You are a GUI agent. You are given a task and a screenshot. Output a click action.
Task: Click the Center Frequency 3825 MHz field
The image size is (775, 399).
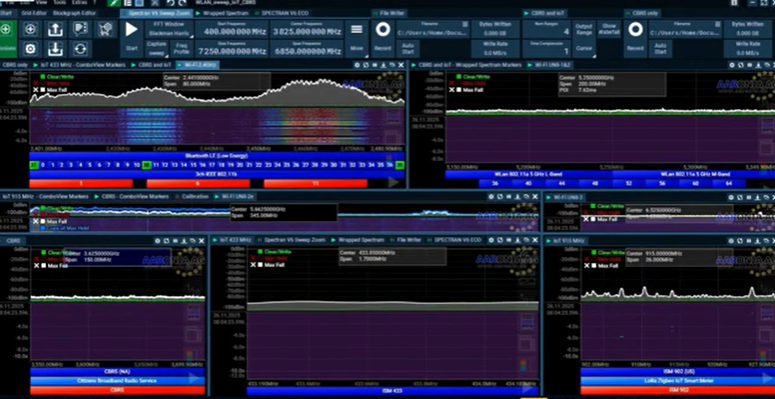coord(307,30)
